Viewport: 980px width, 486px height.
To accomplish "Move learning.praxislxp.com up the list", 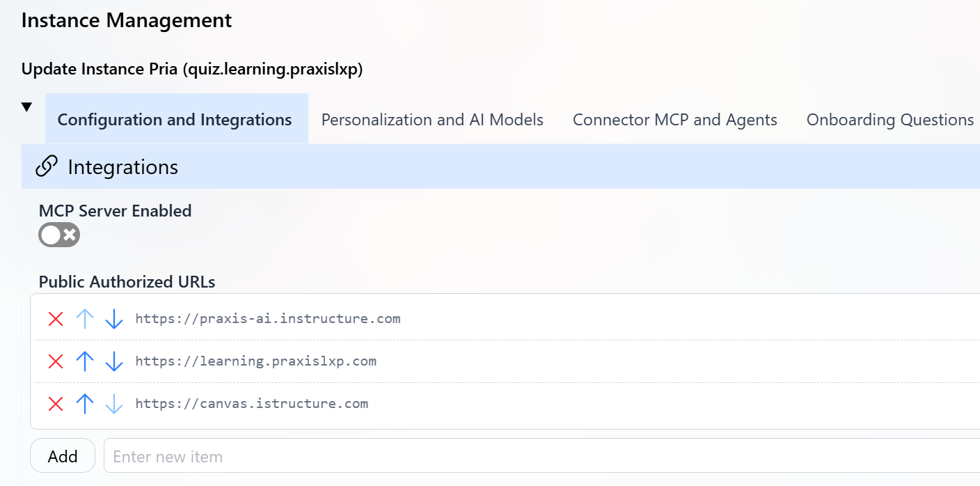I will pos(84,361).
